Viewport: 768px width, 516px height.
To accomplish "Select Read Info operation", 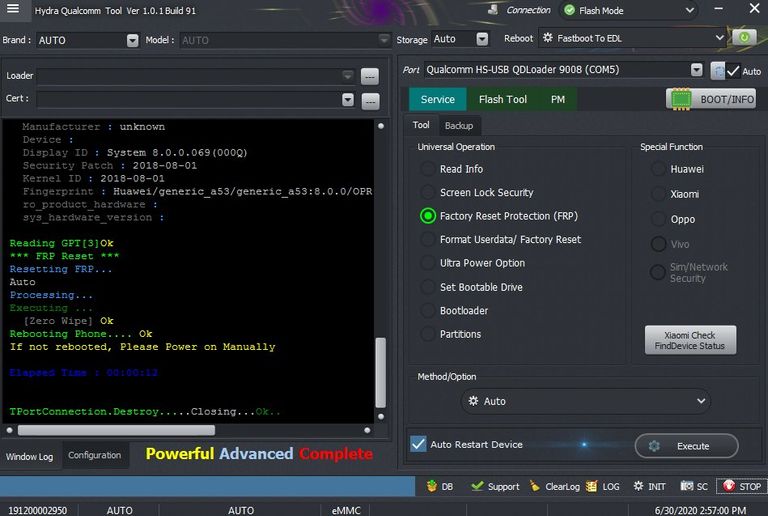I will tap(428, 169).
